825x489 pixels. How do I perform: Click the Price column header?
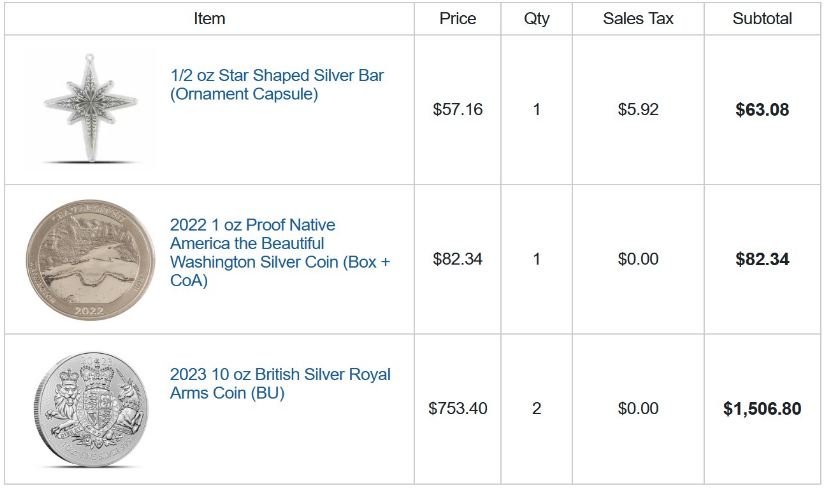(x=458, y=19)
